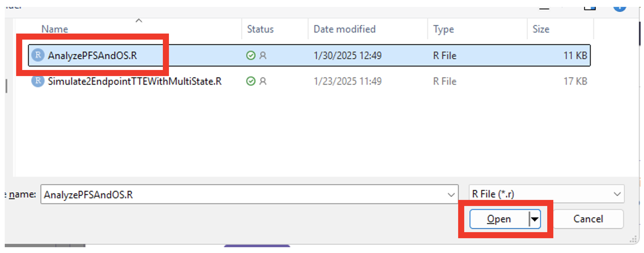Select the AnalyzePFSAndOS.R file name
The image size is (644, 253).
[x=92, y=55]
